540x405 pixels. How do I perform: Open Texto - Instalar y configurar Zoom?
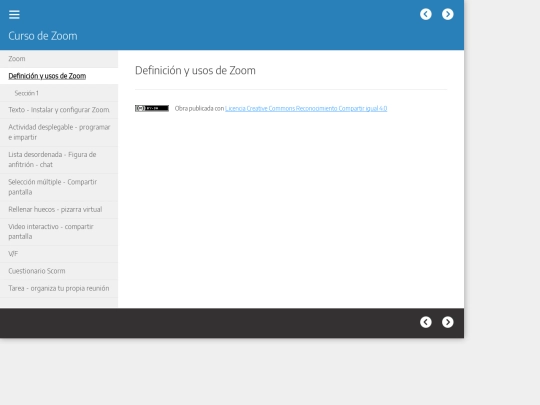point(59,110)
